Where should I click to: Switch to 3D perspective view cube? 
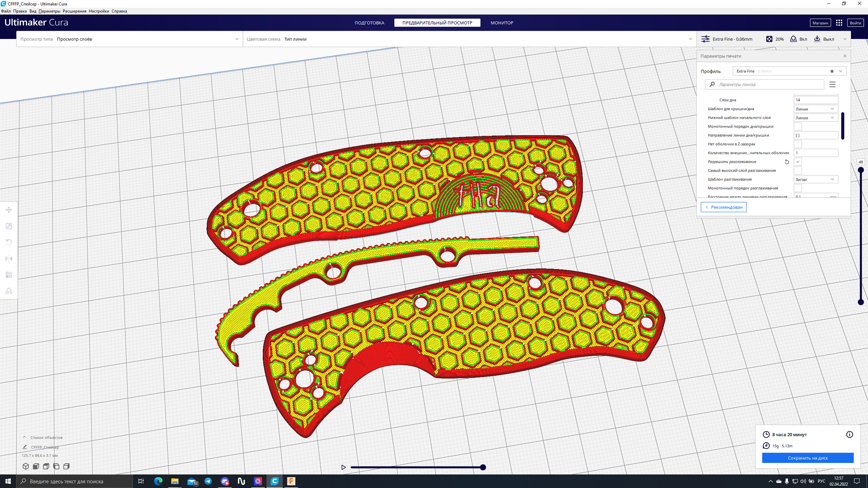[26, 466]
